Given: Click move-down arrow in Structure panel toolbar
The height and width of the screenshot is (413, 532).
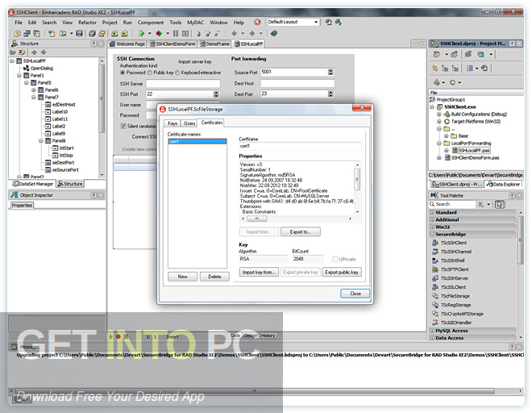Looking at the screenshot, I should coord(44,52).
